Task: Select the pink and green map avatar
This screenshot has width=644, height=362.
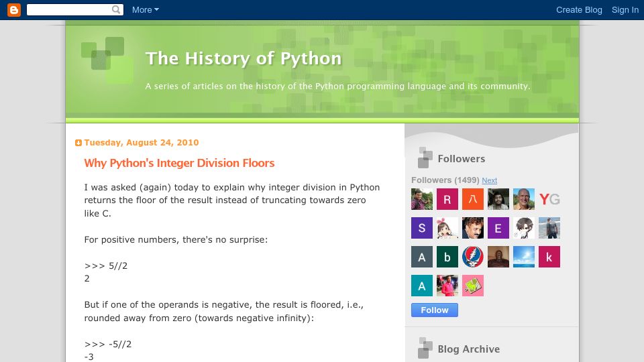Action: point(473,286)
